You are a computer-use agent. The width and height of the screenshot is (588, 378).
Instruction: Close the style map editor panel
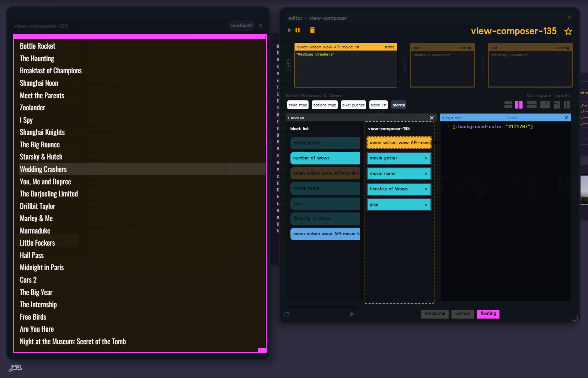566,118
